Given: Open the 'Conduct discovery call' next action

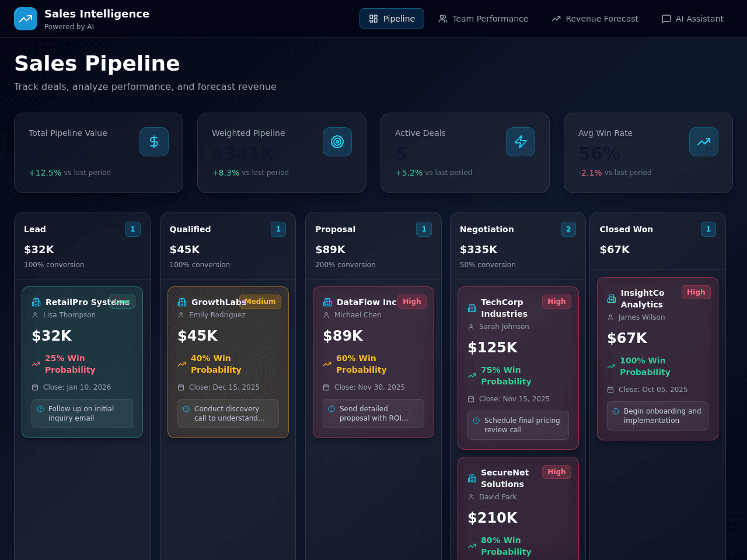Looking at the screenshot, I should pyautogui.click(x=228, y=414).
